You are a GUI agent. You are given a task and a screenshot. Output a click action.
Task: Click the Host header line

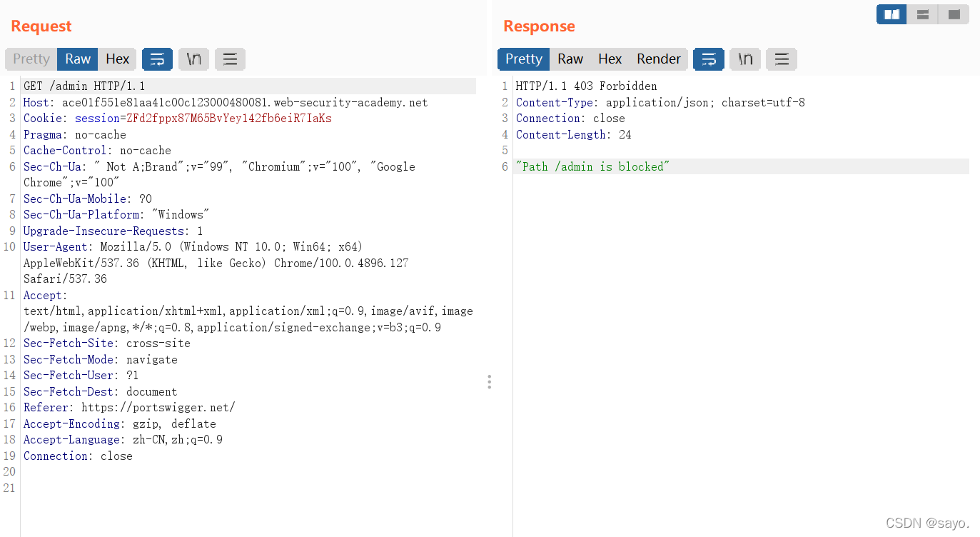point(226,102)
